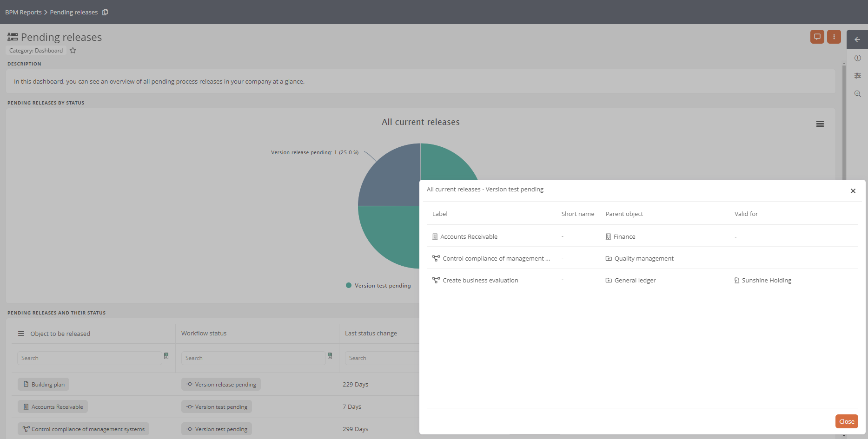The width and height of the screenshot is (868, 439).
Task: Toggle filter lock on Workflow status search
Action: [x=330, y=356]
